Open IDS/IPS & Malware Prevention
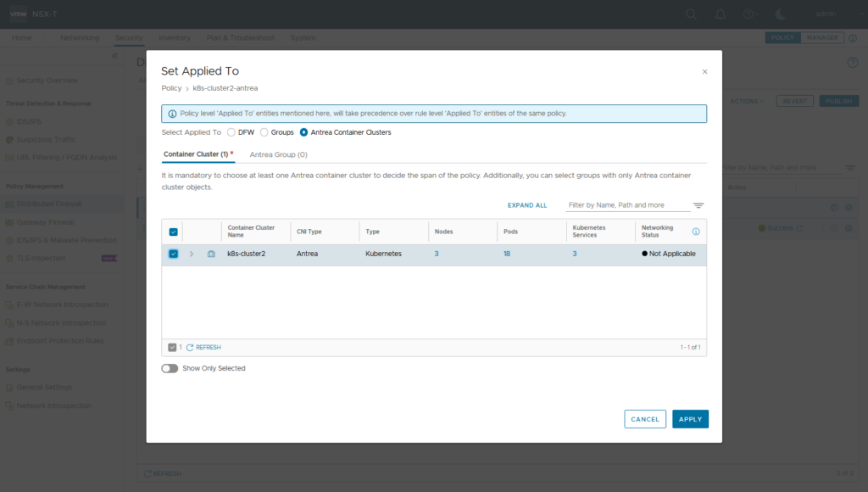Image resolution: width=868 pixels, height=492 pixels. pos(66,240)
